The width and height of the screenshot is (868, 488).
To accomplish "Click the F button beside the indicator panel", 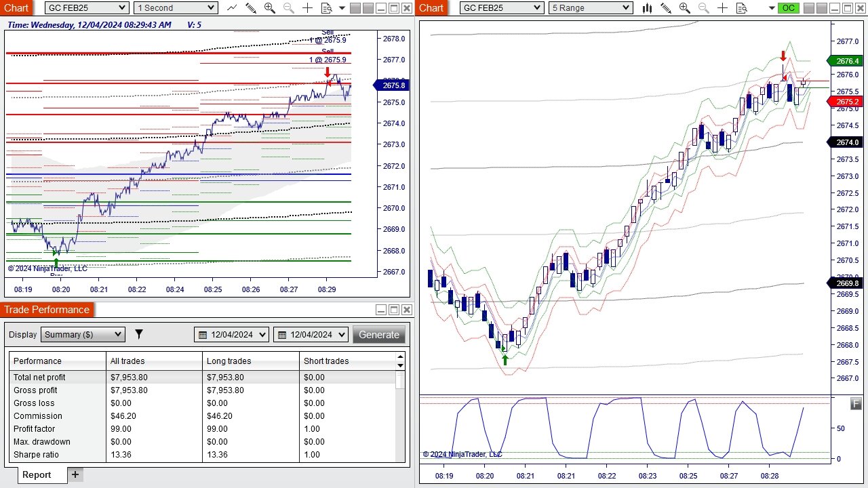I will [856, 404].
